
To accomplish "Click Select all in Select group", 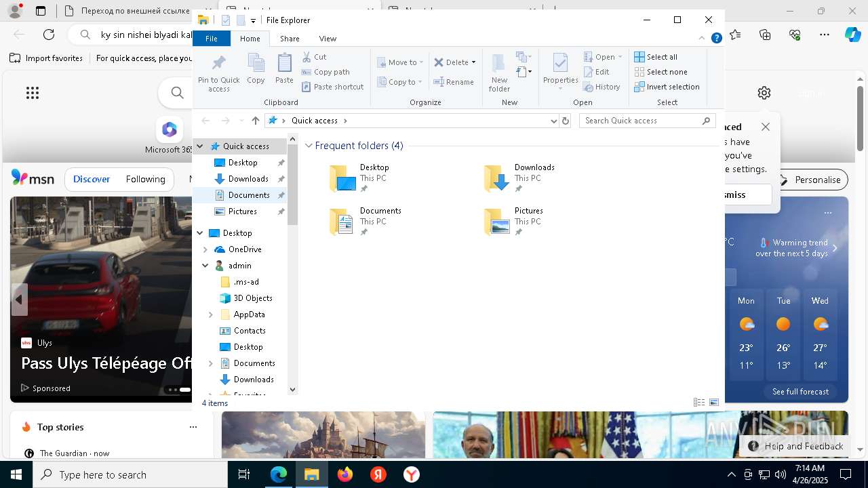I will [x=656, y=57].
